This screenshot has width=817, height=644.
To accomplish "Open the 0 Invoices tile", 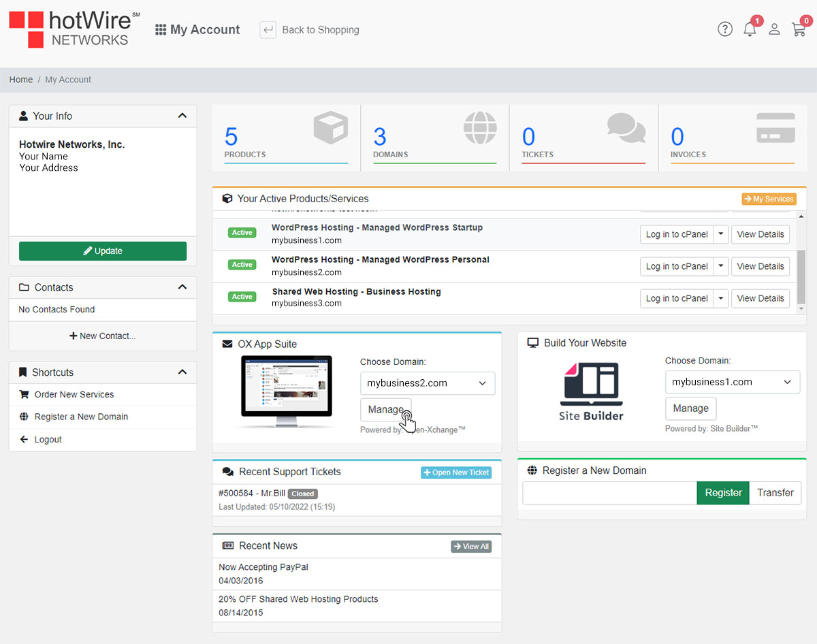I will 733,138.
